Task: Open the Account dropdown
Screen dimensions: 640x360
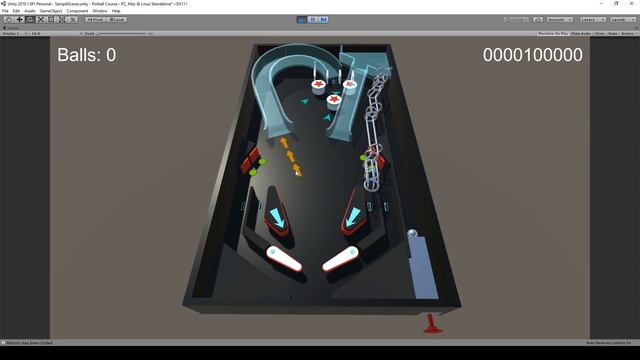Action: click(x=560, y=20)
